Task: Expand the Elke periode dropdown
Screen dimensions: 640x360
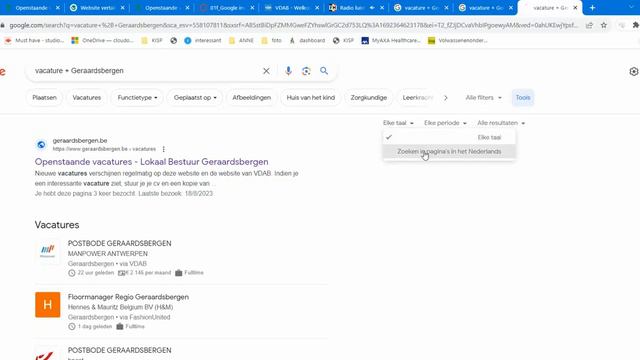Action: click(445, 123)
